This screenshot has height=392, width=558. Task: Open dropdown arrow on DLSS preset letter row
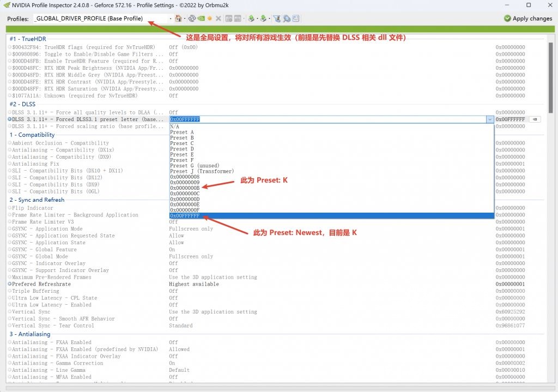(x=490, y=119)
